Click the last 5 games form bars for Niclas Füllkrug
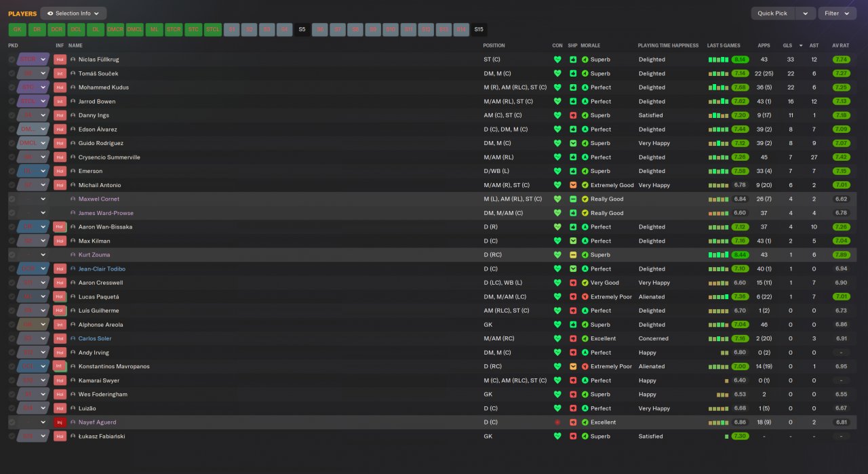Screen dimensions: 868x474 (719, 60)
